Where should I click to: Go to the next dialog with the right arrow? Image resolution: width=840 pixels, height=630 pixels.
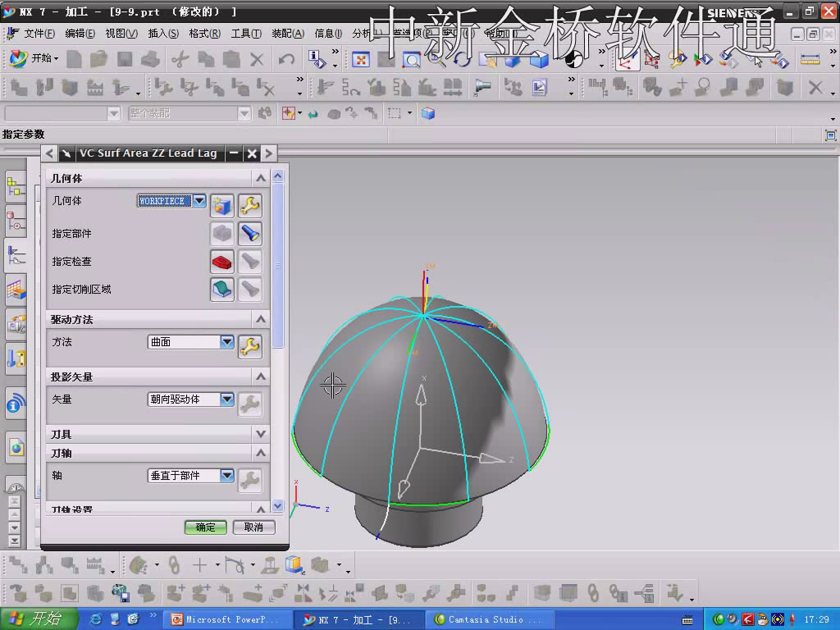pos(269,153)
